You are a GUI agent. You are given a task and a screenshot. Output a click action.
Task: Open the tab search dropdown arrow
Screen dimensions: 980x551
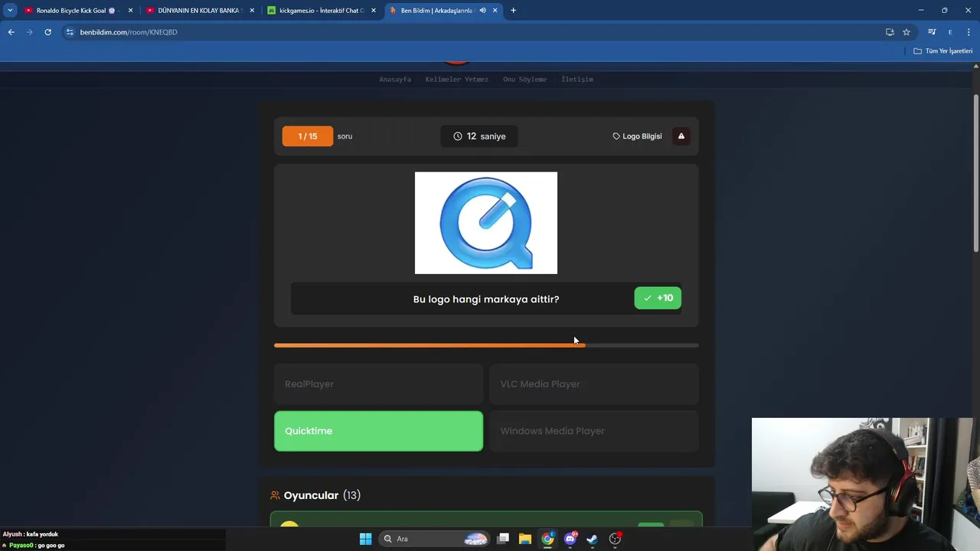point(10,11)
